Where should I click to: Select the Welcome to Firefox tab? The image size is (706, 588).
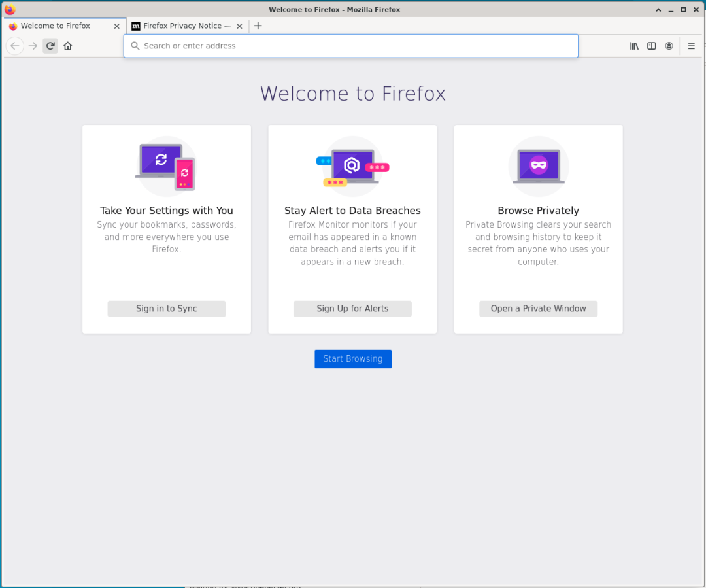(x=56, y=26)
